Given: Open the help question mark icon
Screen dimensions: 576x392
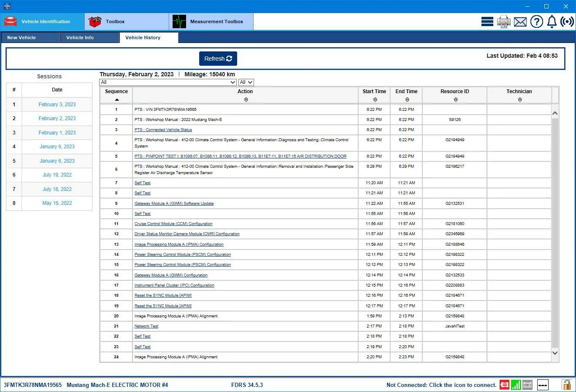Looking at the screenshot, I should point(536,21).
